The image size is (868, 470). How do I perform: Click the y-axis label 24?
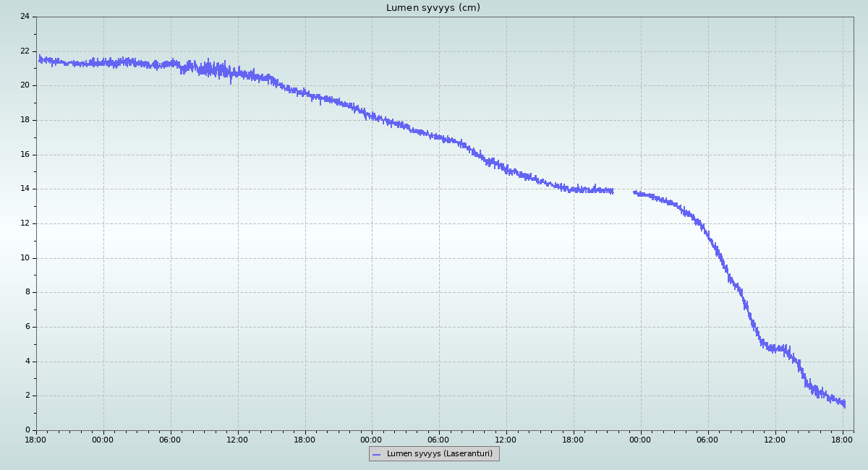(25, 17)
